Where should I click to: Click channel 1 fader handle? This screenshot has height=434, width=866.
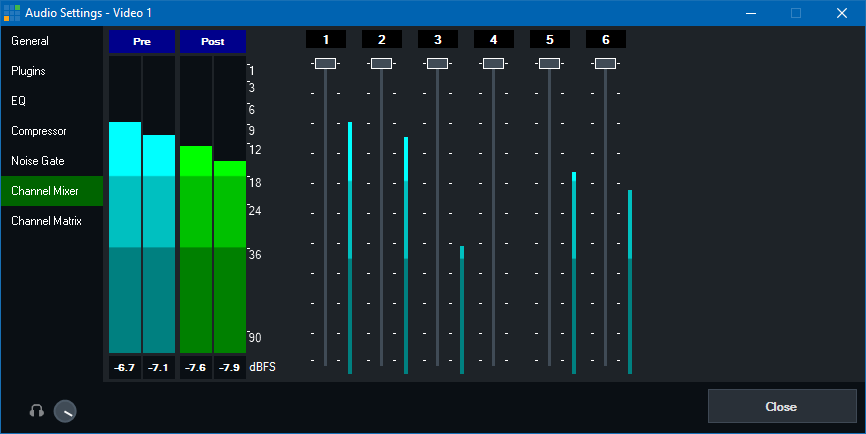click(325, 63)
